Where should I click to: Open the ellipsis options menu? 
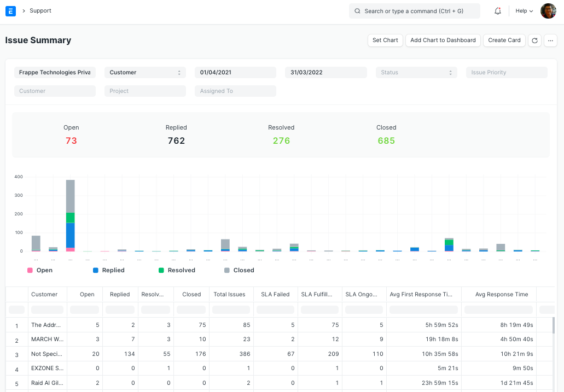click(x=550, y=40)
